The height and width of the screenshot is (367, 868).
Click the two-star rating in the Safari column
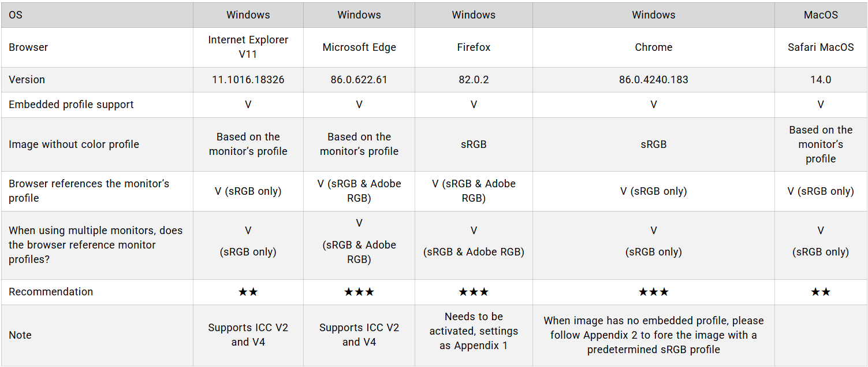820,292
